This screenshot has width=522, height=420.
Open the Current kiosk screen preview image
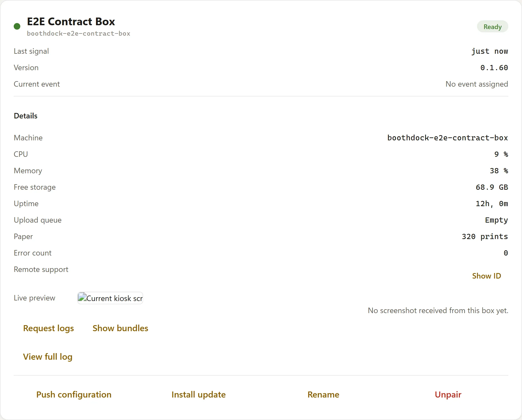pyautogui.click(x=110, y=298)
